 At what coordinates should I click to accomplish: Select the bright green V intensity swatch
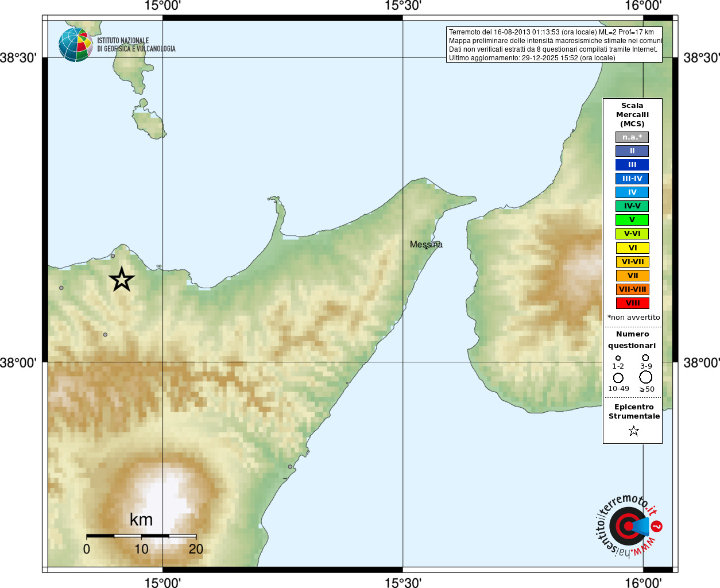[632, 220]
